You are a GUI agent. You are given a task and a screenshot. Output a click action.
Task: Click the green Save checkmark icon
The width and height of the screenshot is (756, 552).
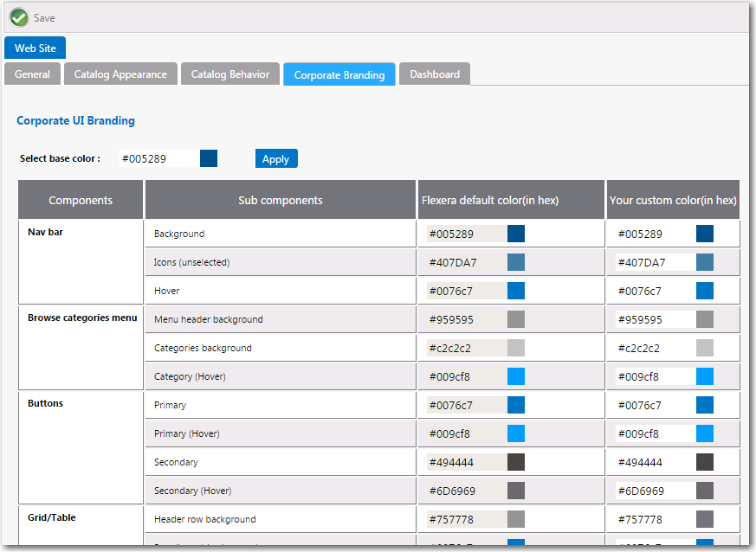tap(19, 17)
